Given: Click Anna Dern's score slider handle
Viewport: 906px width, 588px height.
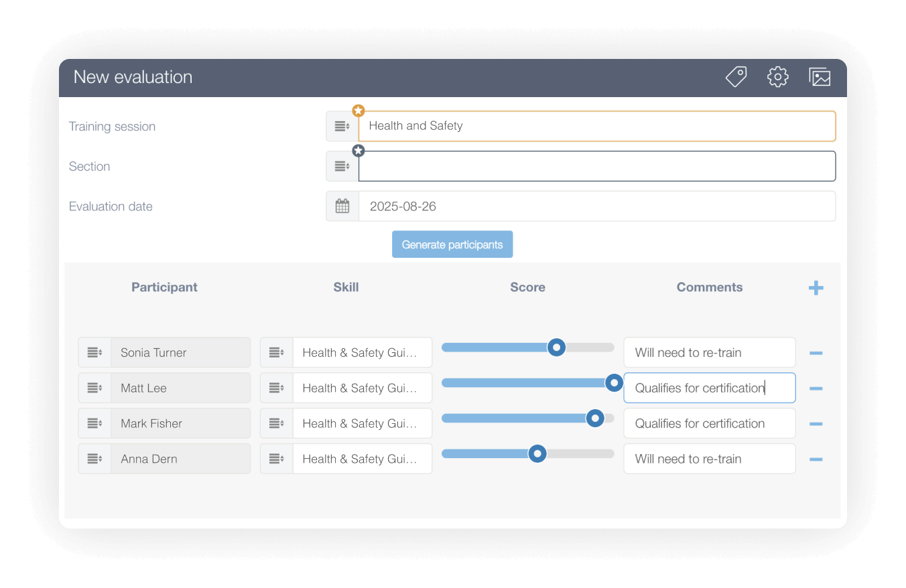Looking at the screenshot, I should click(537, 453).
